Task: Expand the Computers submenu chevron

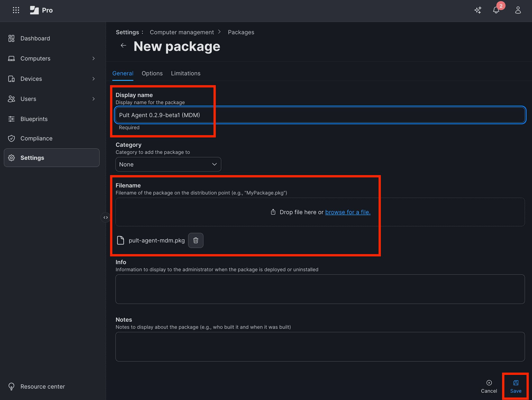Action: [x=94, y=58]
